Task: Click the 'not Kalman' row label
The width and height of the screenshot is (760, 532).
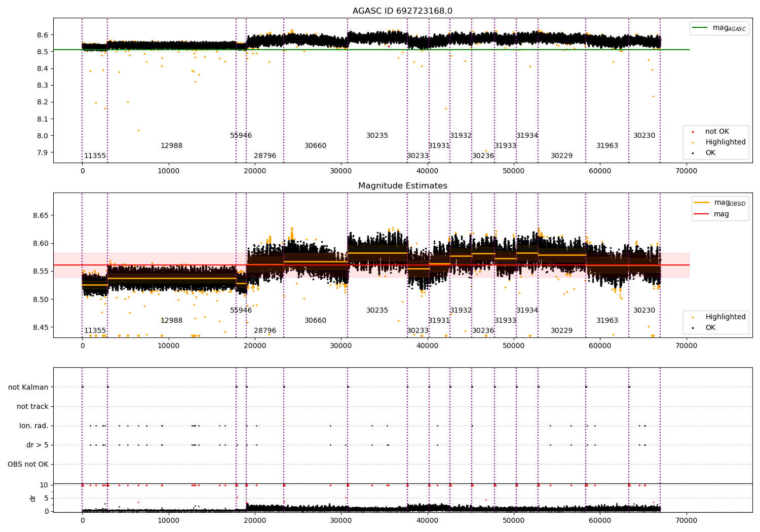Action: pyautogui.click(x=28, y=388)
